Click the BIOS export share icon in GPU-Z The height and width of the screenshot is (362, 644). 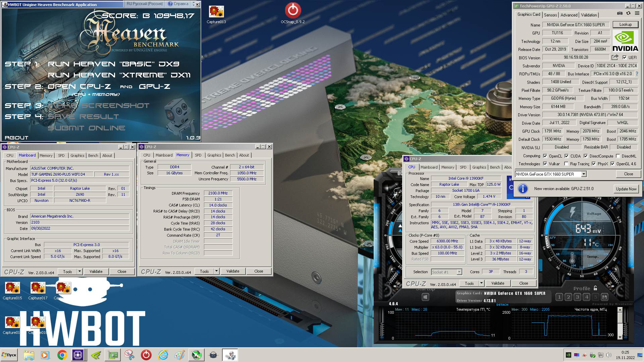click(615, 57)
